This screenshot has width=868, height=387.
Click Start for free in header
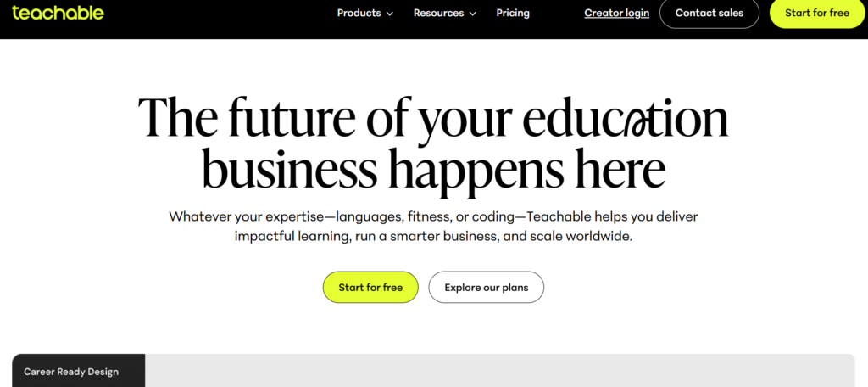(x=818, y=13)
